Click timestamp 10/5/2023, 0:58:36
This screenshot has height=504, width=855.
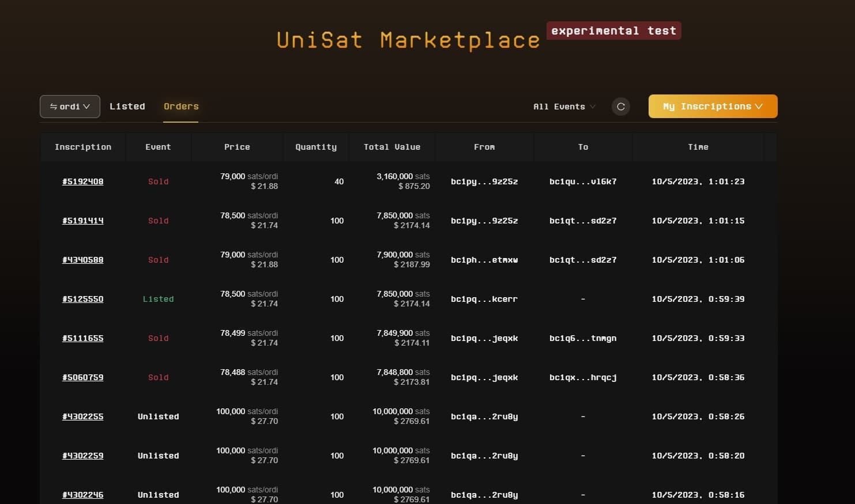(698, 377)
